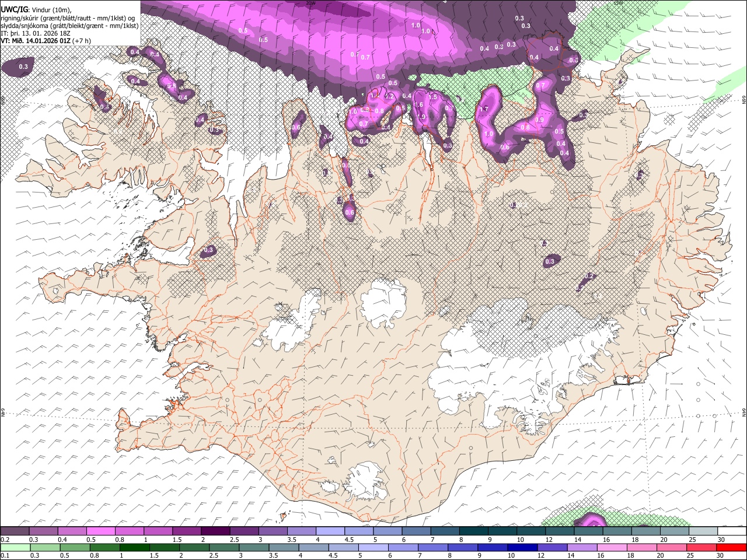The image size is (747, 560).
Task: Click the grayish-purple 0.2 swatch in upper legend row
Action: [15, 531]
